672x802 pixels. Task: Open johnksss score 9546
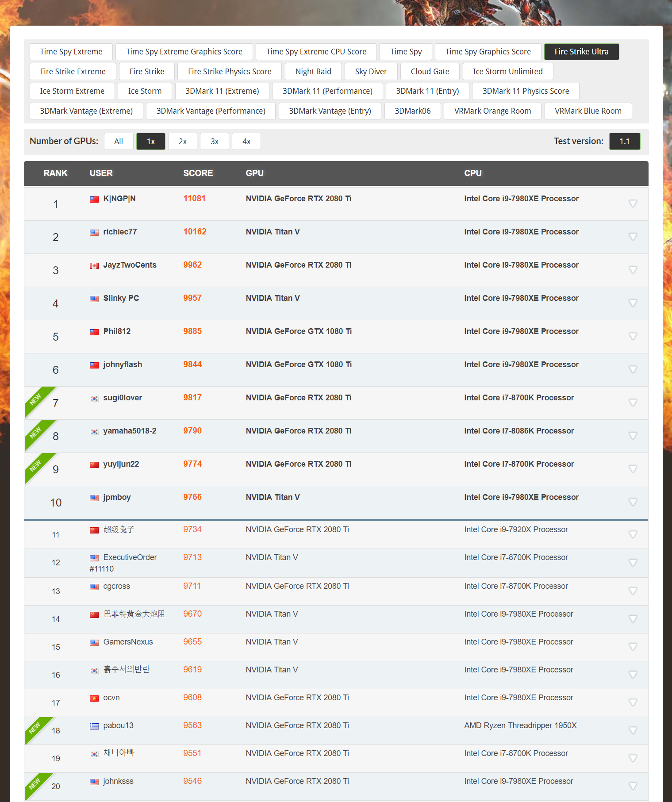coord(192,781)
